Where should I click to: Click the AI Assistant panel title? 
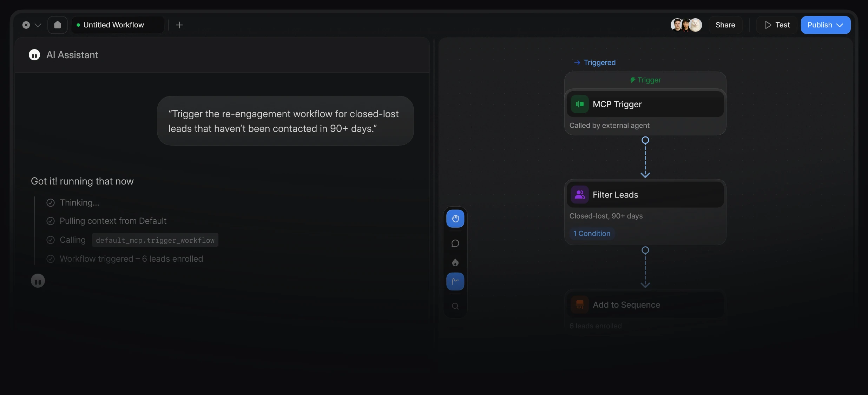coord(72,55)
